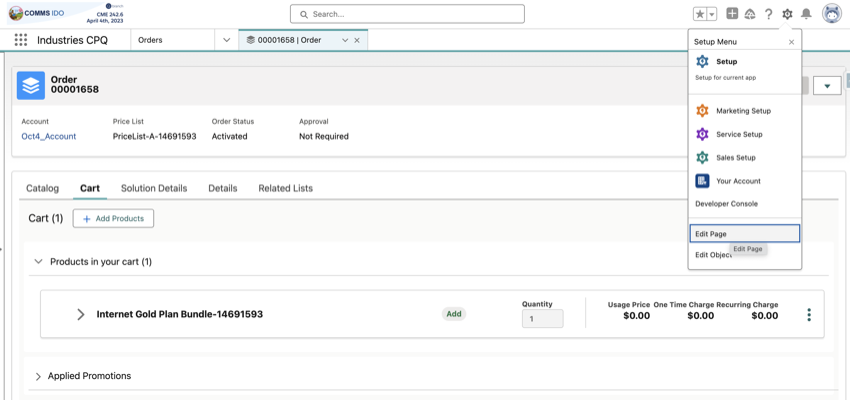Click the teal Sales Setup gear icon

point(702,157)
